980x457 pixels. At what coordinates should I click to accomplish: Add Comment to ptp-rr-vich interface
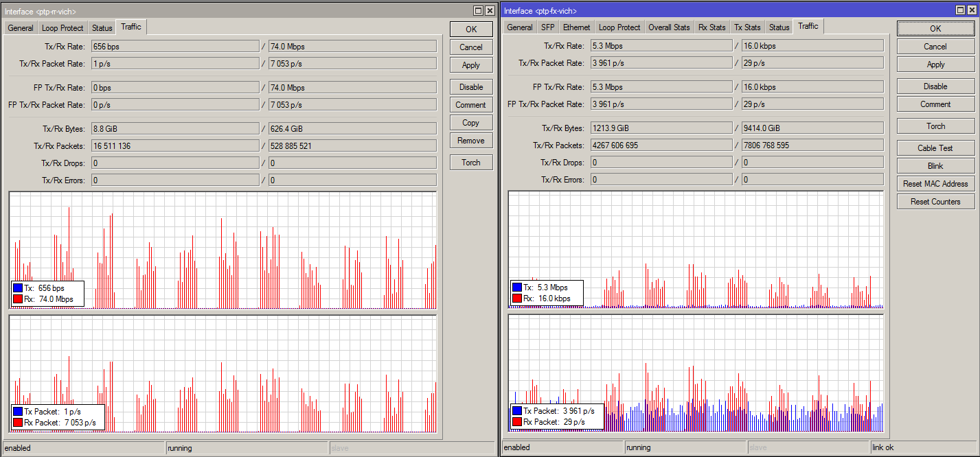coord(471,105)
